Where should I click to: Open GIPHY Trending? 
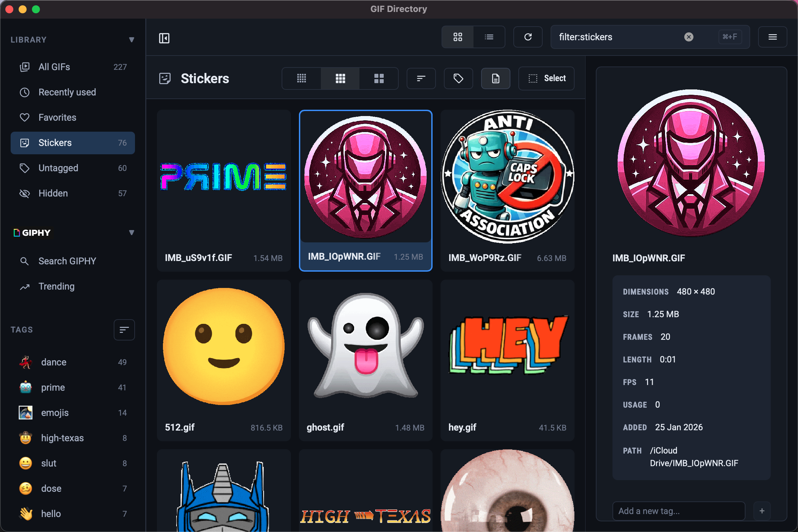72,286
